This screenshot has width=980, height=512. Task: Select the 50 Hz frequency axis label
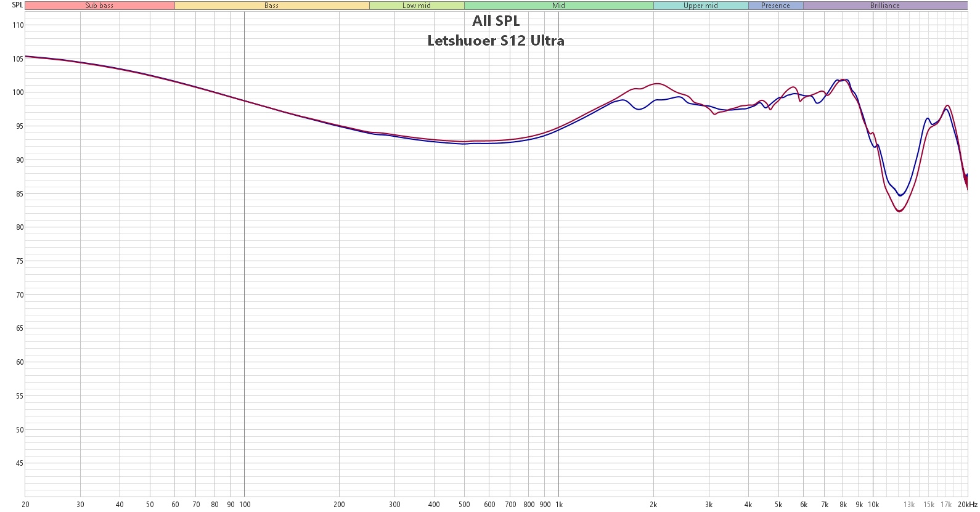click(x=150, y=505)
